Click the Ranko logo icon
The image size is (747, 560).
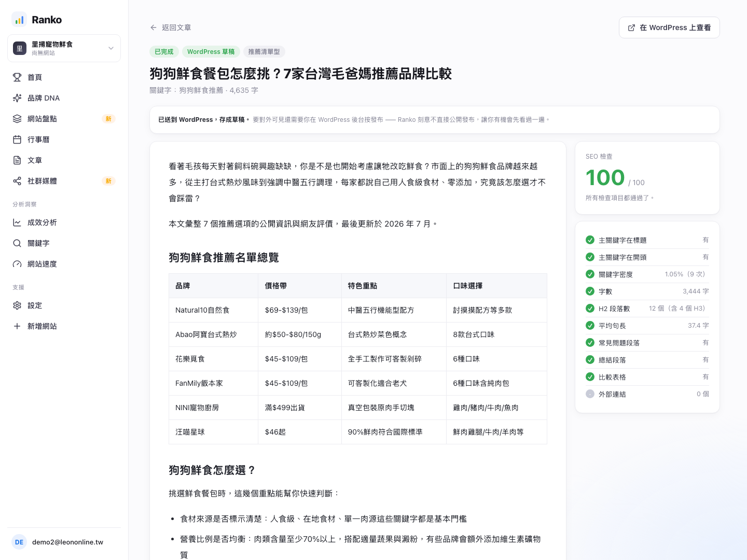click(x=19, y=20)
